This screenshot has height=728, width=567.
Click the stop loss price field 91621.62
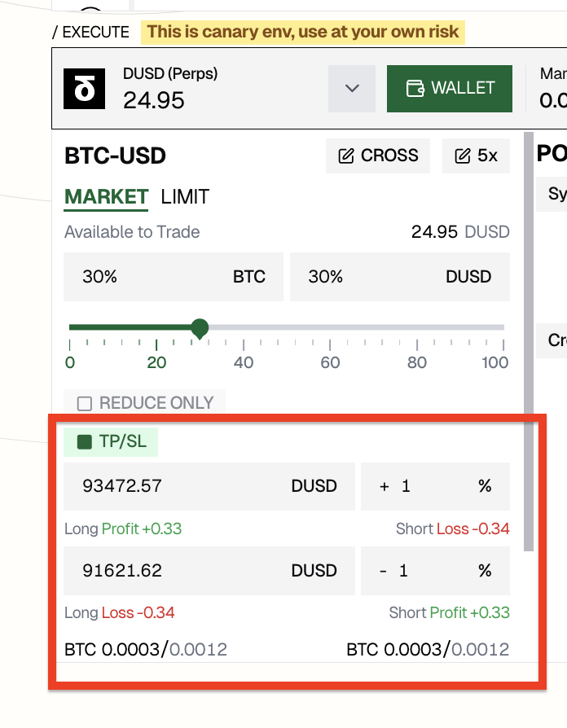pyautogui.click(x=209, y=571)
